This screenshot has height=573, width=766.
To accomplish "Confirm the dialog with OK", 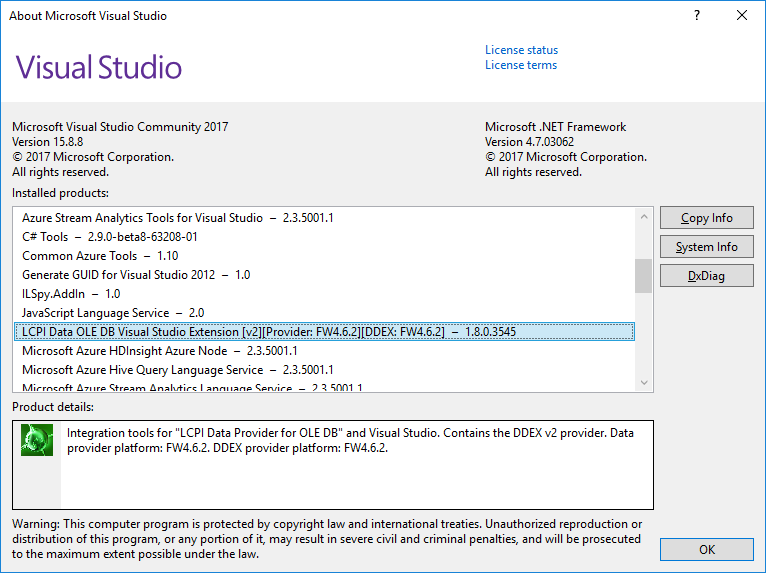I will (706, 550).
